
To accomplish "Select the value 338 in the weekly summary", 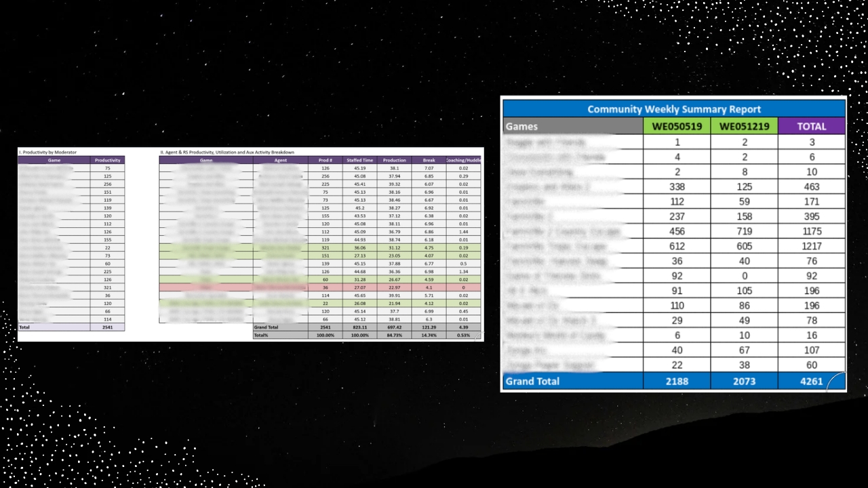I will click(x=677, y=187).
